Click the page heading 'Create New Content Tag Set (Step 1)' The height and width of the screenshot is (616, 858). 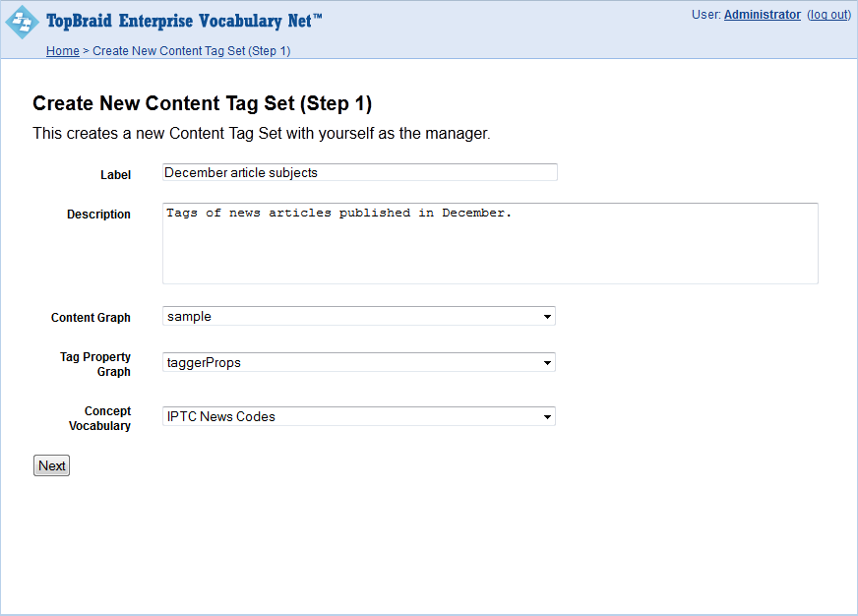[202, 103]
